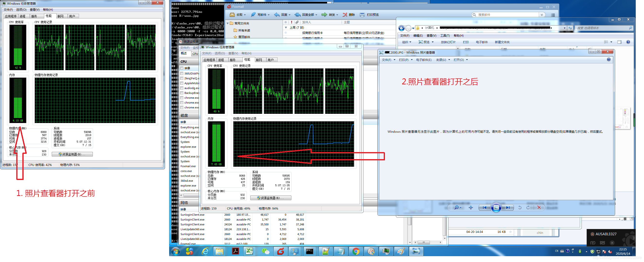Screen dimensions: 644x262
Task: Tick the first chrome.exe checkbox
Action: (x=182, y=98)
